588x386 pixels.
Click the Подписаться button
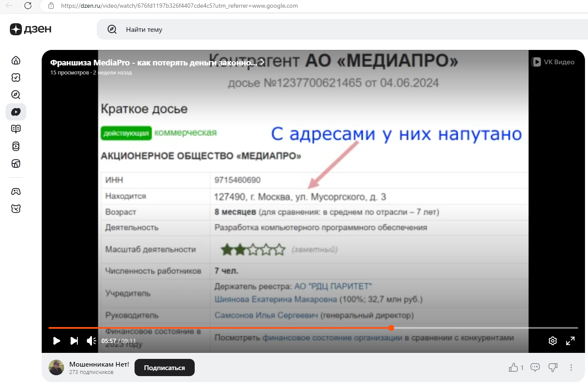(x=165, y=367)
